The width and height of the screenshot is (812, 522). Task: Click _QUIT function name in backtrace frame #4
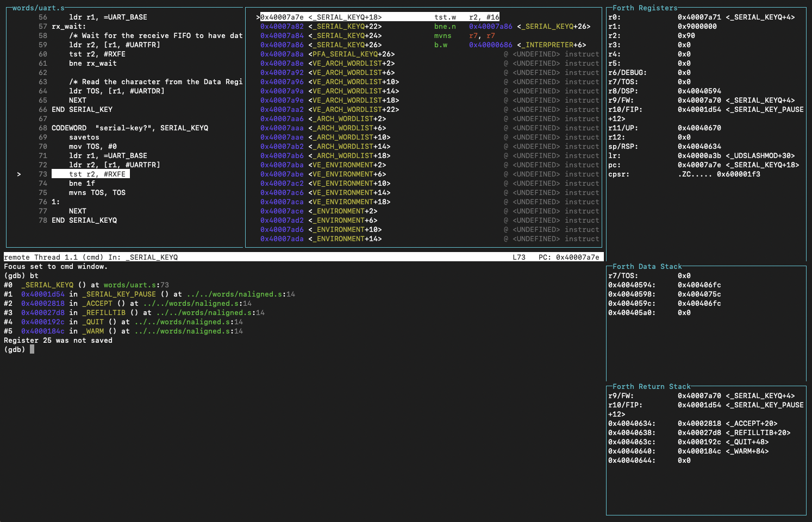click(x=92, y=322)
